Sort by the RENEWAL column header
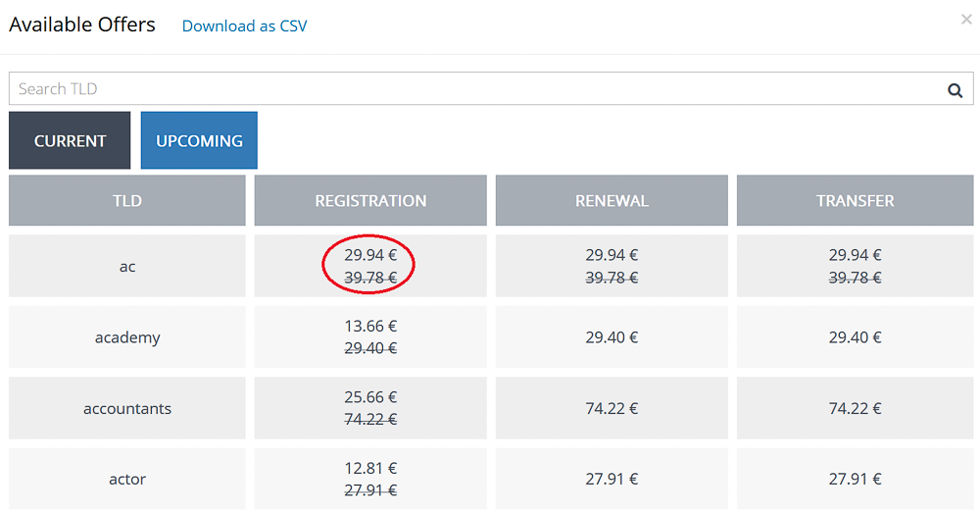The image size is (980, 514). click(x=612, y=201)
